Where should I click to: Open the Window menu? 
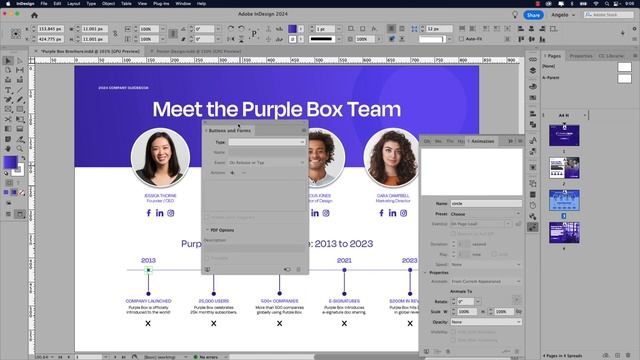pyautogui.click(x=183, y=3)
